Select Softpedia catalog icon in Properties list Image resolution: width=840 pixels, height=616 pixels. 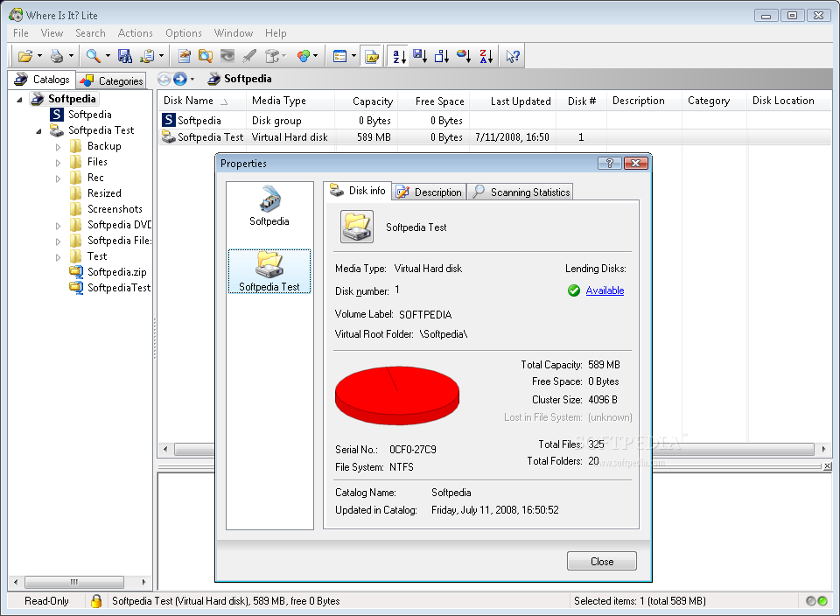(x=269, y=206)
